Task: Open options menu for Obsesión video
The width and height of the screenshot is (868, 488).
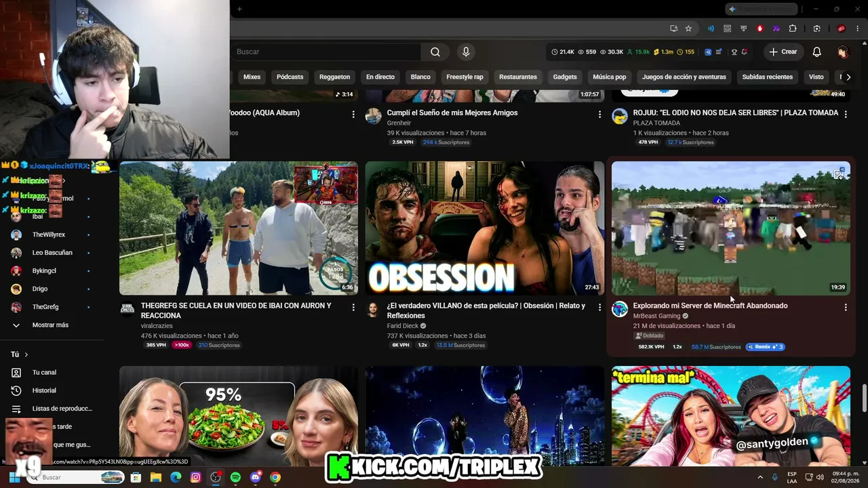Action: 599,307
